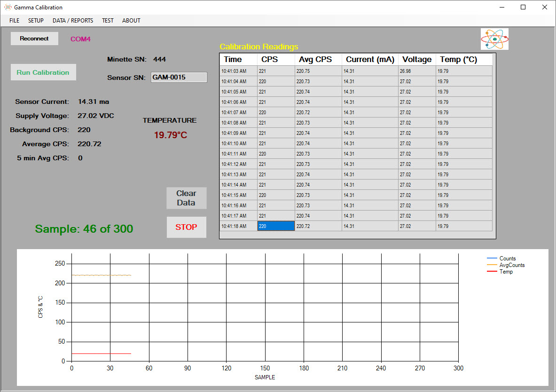Click the Calibration Readings heading
556x392 pixels.
259,47
